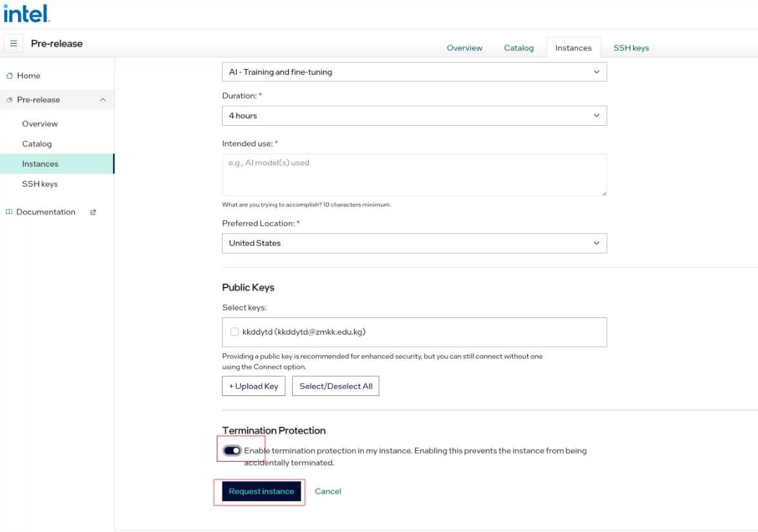Click the Public Keys heading
The image size is (758, 532).
pyautogui.click(x=248, y=288)
